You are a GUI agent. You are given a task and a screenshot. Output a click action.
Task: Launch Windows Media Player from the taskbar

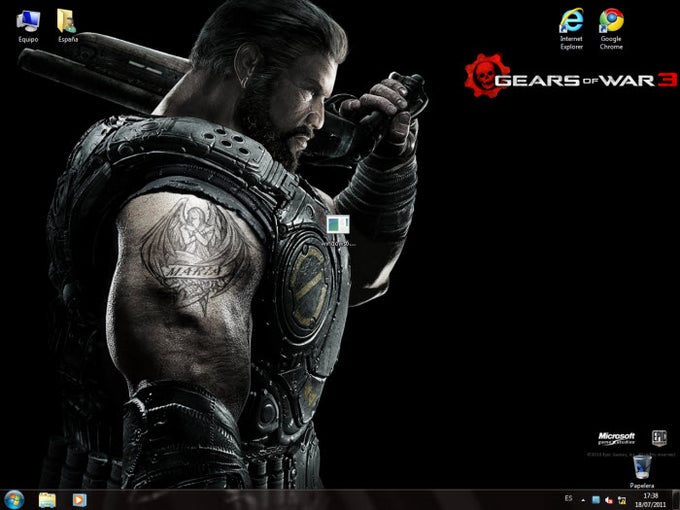coord(79,500)
